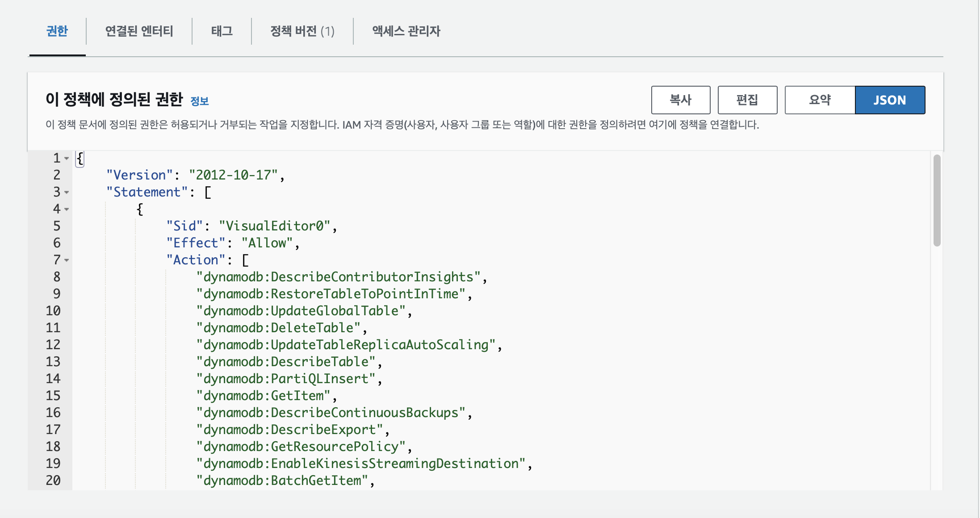Click the 이 정책에 정의된 권한 heading
980x518 pixels.
tap(114, 99)
